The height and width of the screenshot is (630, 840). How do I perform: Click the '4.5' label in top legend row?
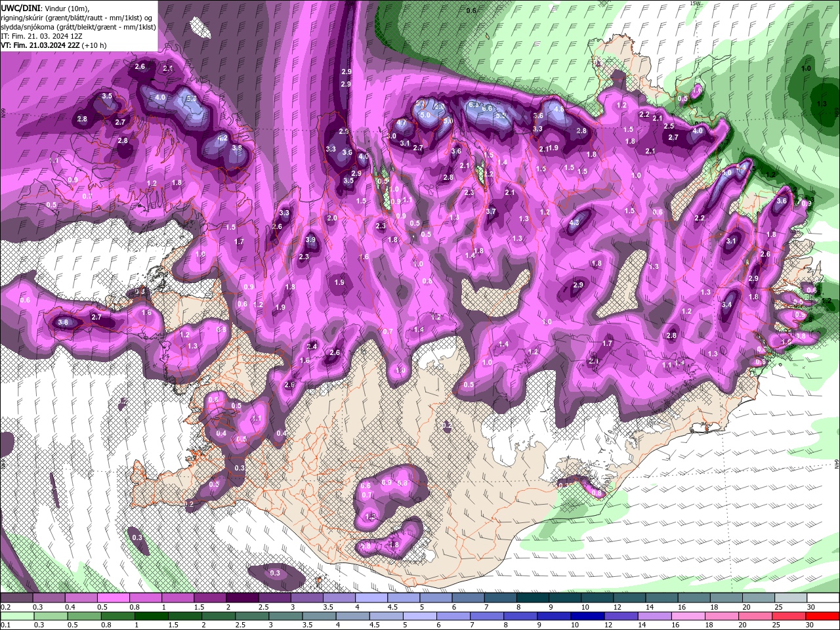(392, 607)
